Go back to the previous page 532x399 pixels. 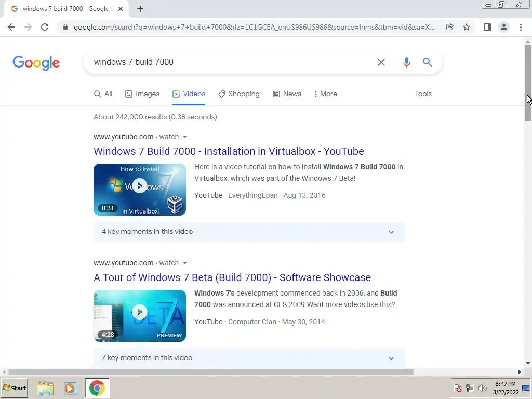coord(11,27)
